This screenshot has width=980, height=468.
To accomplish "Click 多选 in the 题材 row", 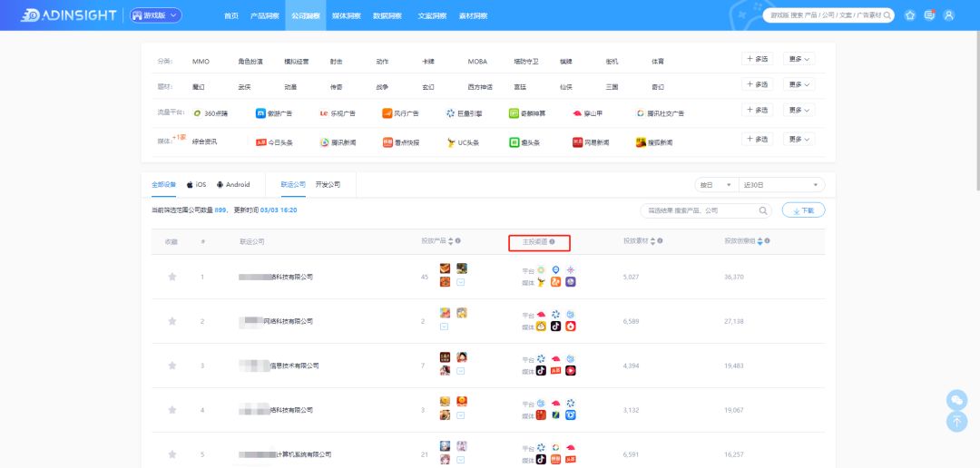I will (x=758, y=84).
